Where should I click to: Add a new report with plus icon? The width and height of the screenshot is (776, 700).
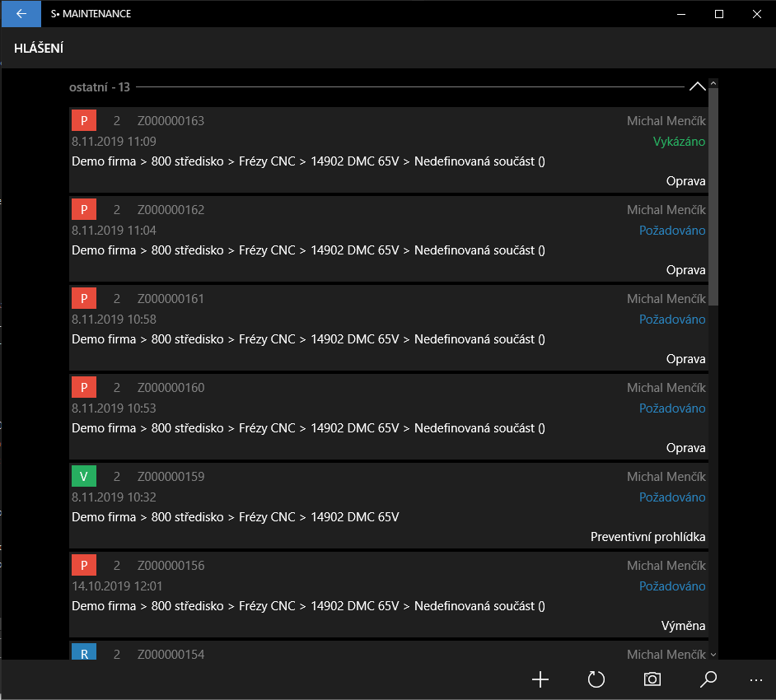pos(540,679)
